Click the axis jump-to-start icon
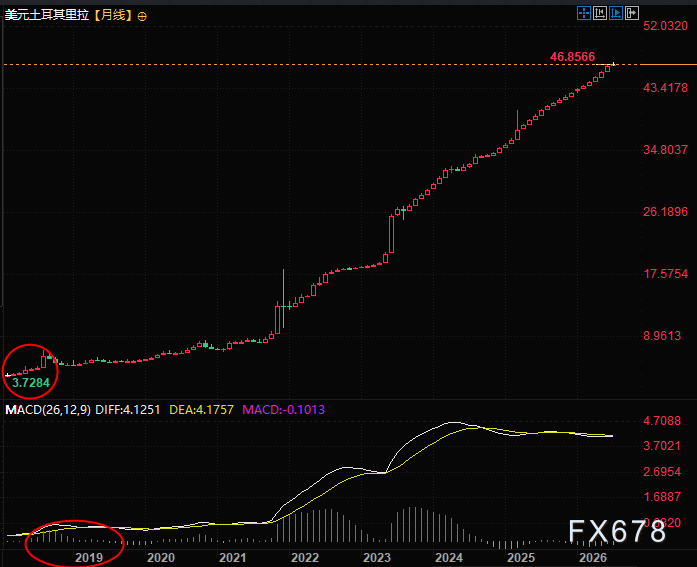The width and height of the screenshot is (697, 567). tap(600, 13)
